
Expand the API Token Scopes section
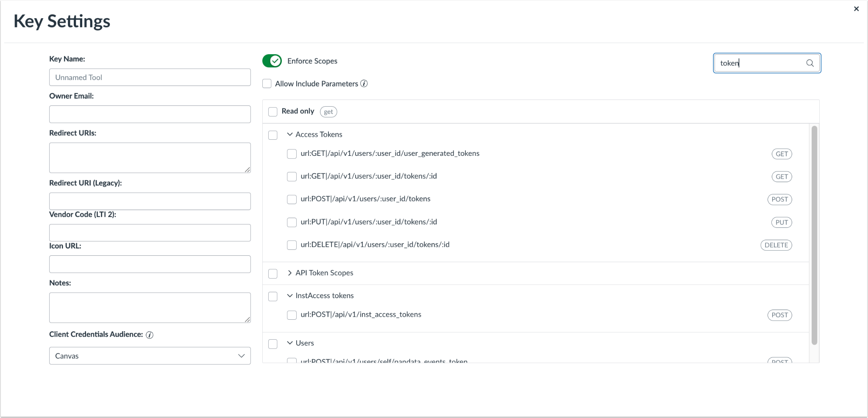[289, 273]
